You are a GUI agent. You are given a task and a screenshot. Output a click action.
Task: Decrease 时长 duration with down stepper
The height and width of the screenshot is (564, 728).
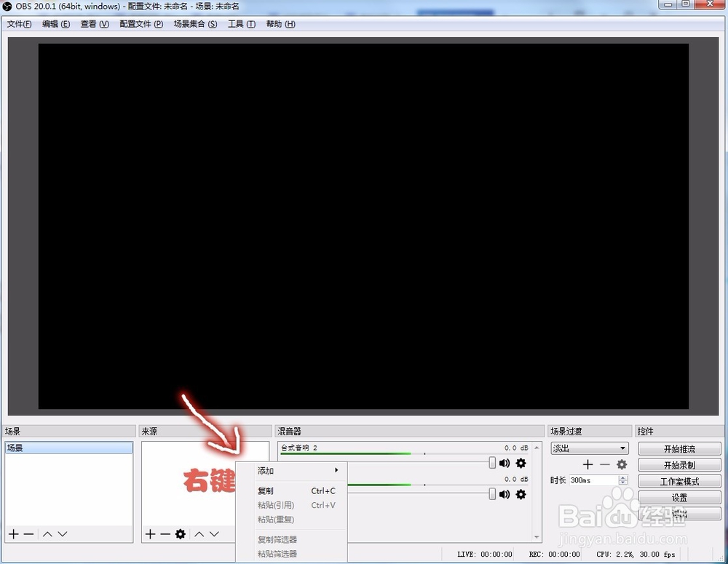(x=624, y=482)
